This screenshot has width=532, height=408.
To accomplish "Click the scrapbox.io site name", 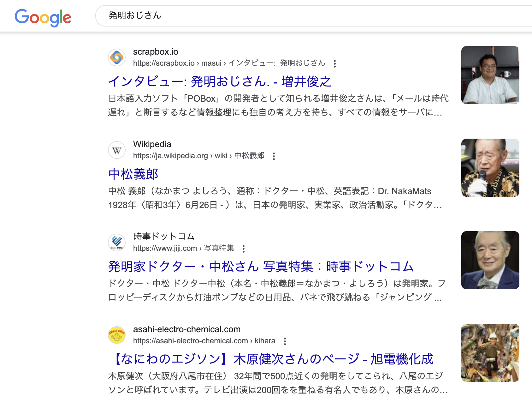I will 156,52.
